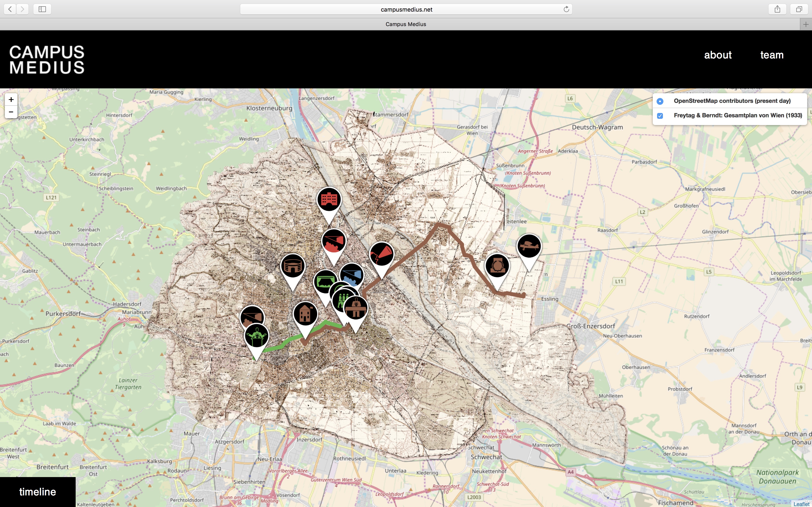Click the red apartment building map marker
Screen dimensions: 812x507
[329, 200]
